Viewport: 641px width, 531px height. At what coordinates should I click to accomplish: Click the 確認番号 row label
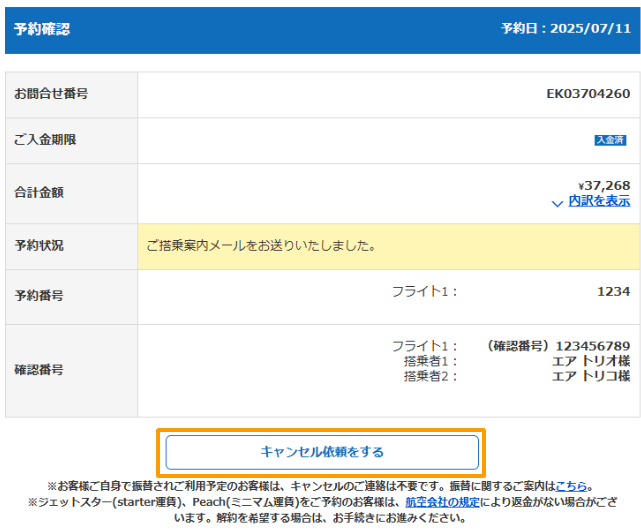tap(39, 369)
